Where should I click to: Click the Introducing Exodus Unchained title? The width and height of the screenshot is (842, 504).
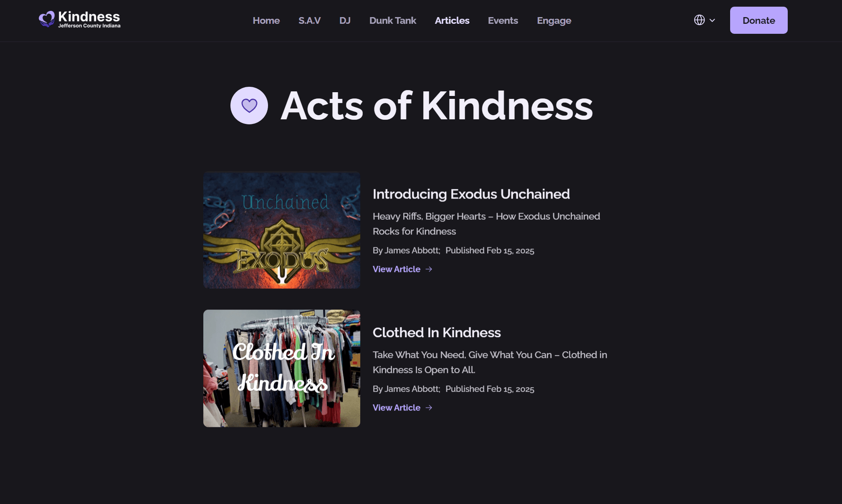tap(471, 194)
